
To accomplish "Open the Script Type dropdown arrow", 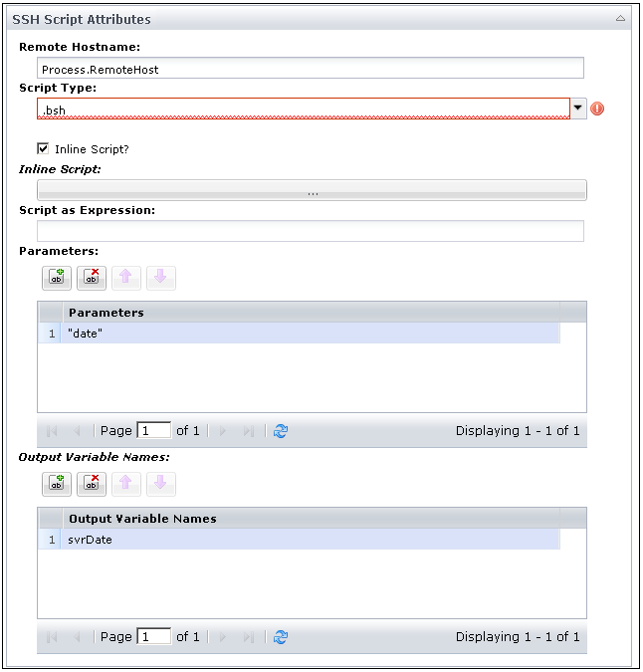I will [578, 109].
